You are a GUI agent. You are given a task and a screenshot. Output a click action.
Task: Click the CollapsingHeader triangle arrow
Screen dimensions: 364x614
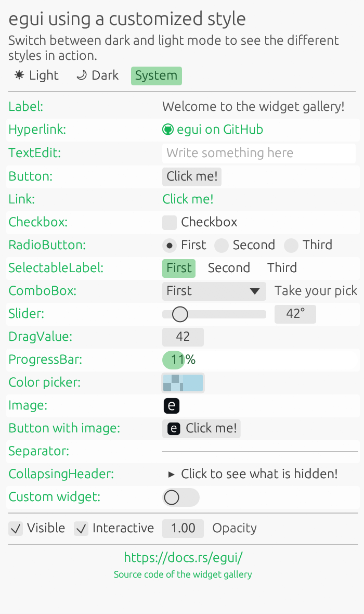[172, 474]
